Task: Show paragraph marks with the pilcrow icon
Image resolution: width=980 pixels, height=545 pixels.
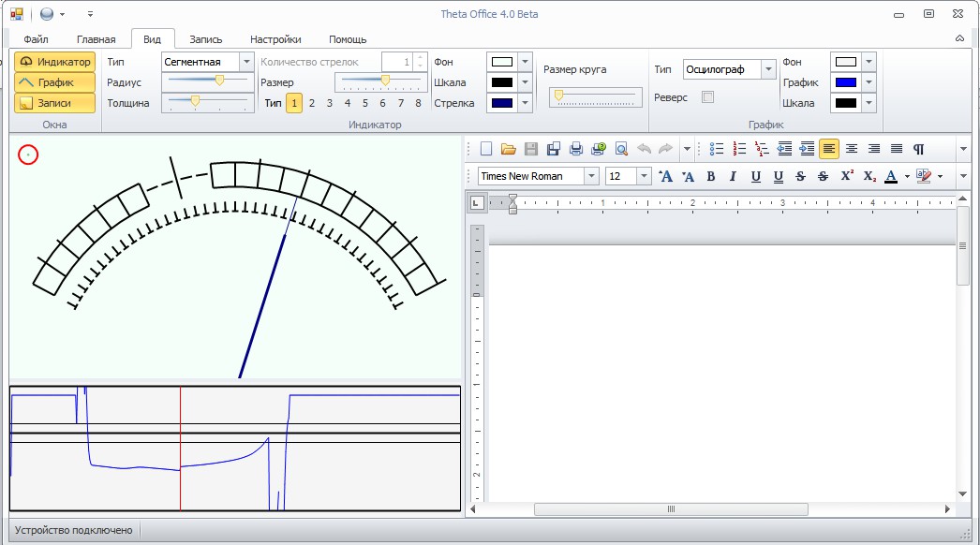Action: click(919, 149)
